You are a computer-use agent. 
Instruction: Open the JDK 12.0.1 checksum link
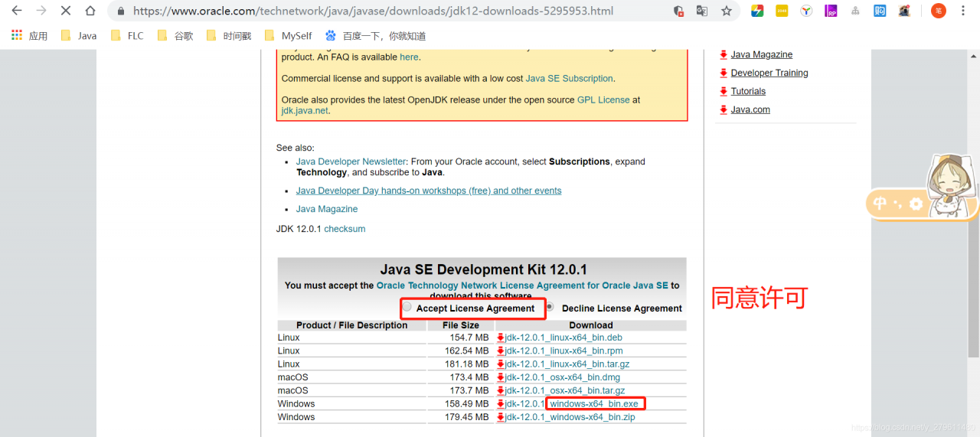345,229
